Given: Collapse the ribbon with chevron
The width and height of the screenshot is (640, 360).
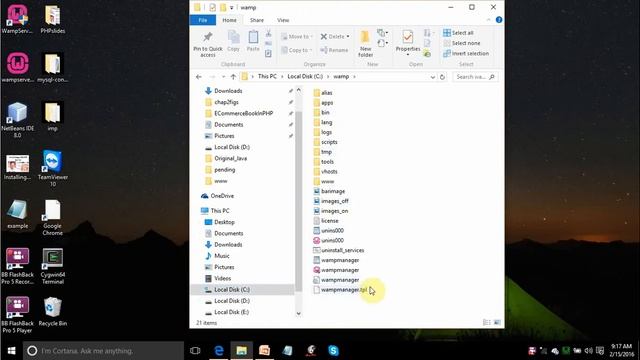Looking at the screenshot, I should [489, 20].
